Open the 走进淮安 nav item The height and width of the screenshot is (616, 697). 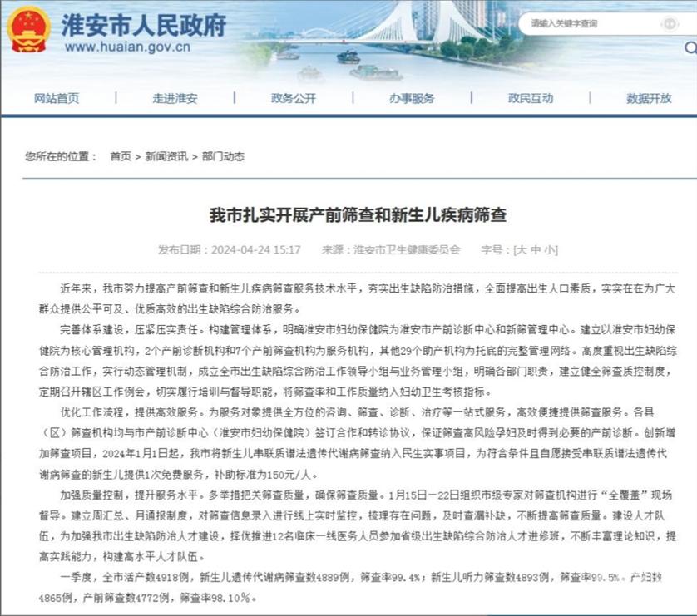tap(175, 98)
